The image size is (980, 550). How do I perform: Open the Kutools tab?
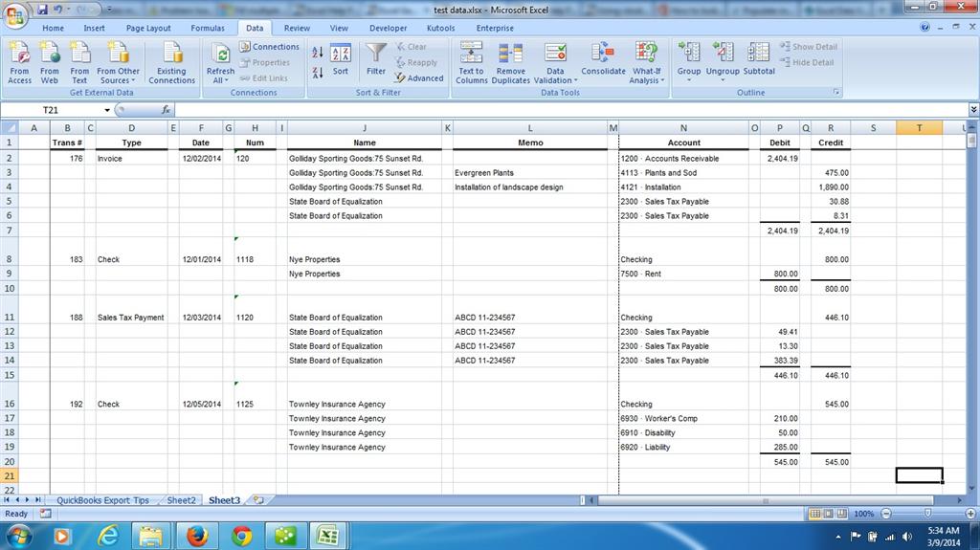point(440,28)
